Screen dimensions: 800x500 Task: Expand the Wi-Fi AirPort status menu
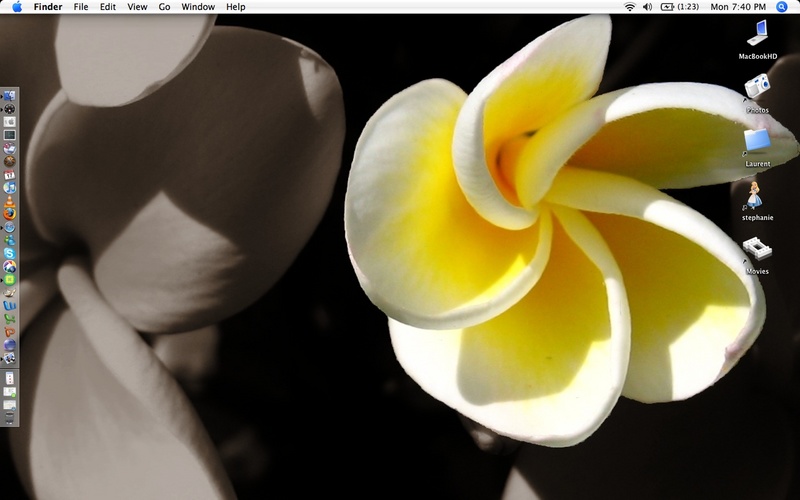click(x=630, y=7)
